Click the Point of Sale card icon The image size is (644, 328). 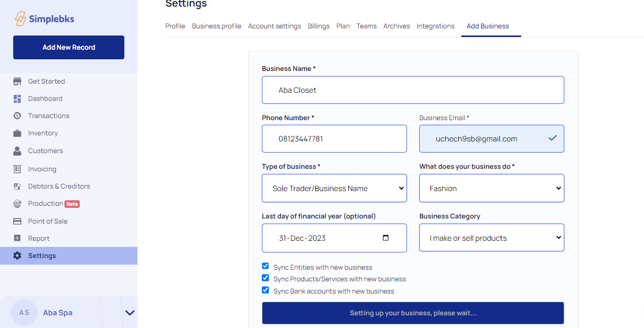[x=17, y=222]
